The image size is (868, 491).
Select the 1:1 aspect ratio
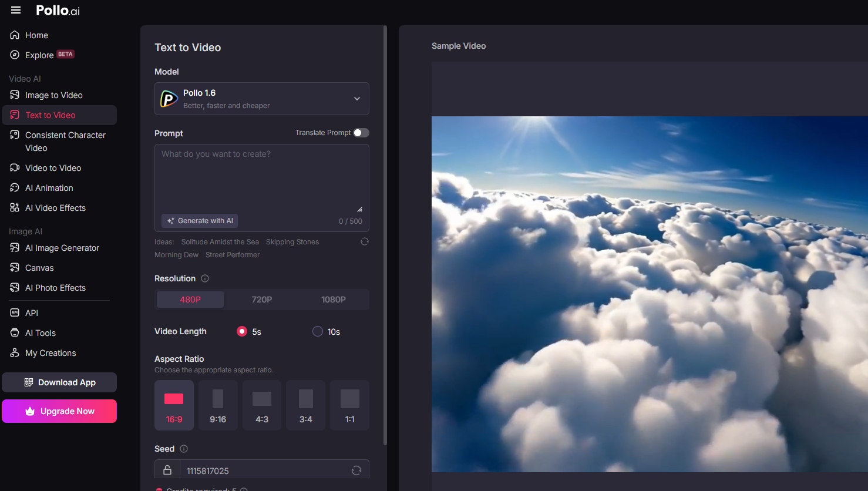(x=349, y=405)
